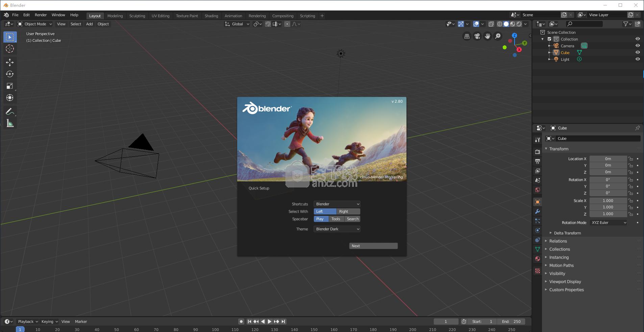644x332 pixels.
Task: Activate the Transform tool
Action: tap(10, 98)
